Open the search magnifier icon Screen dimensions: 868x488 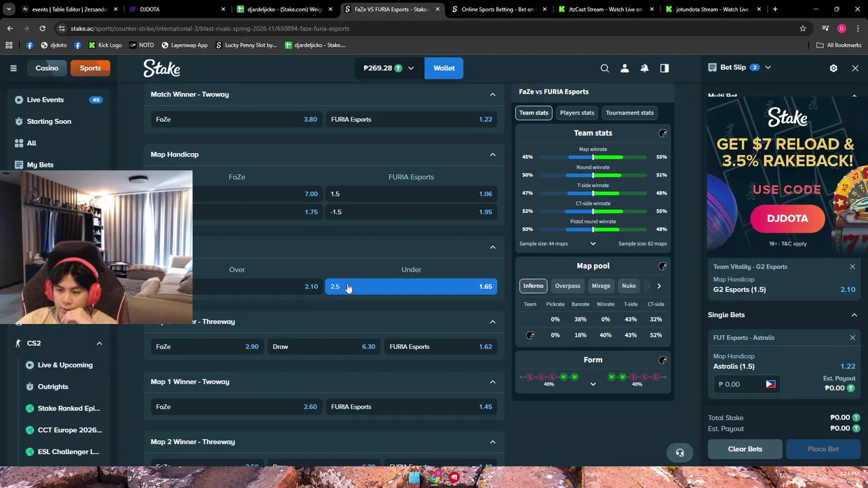coord(605,68)
